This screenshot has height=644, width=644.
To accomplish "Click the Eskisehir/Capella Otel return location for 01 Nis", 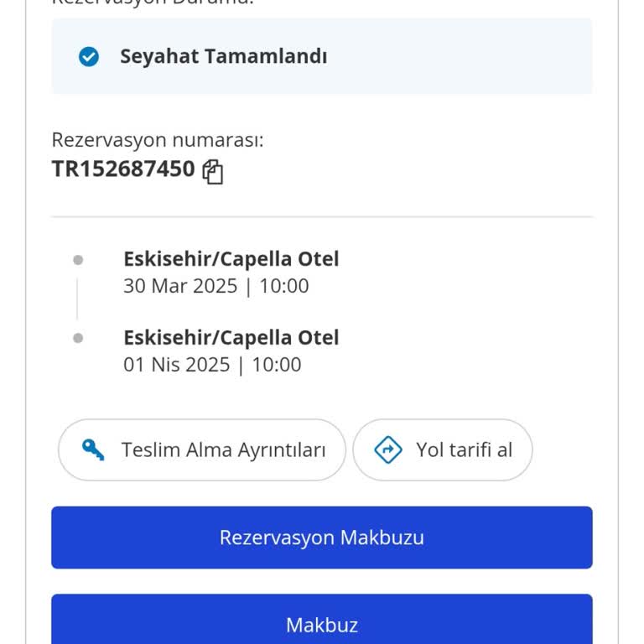I will [x=231, y=338].
